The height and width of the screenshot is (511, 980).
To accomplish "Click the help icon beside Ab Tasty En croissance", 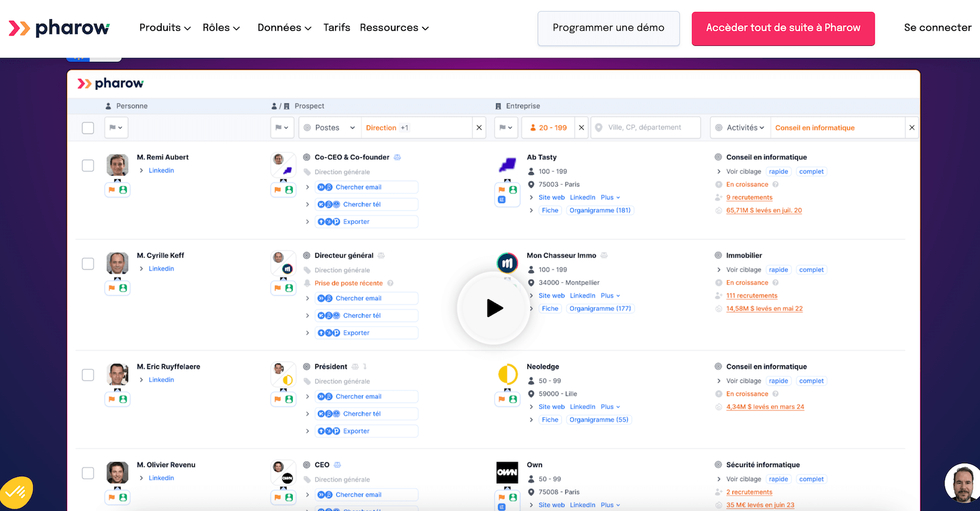I will (x=775, y=185).
